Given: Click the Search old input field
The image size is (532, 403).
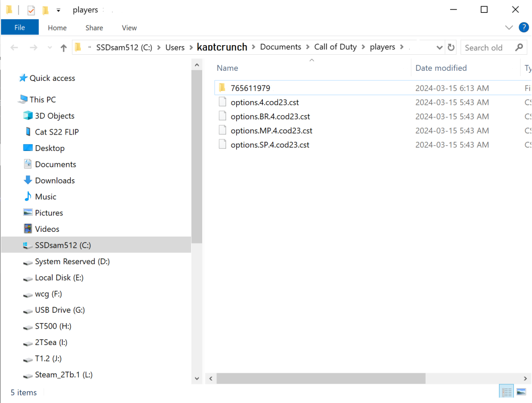Looking at the screenshot, I should coord(487,47).
